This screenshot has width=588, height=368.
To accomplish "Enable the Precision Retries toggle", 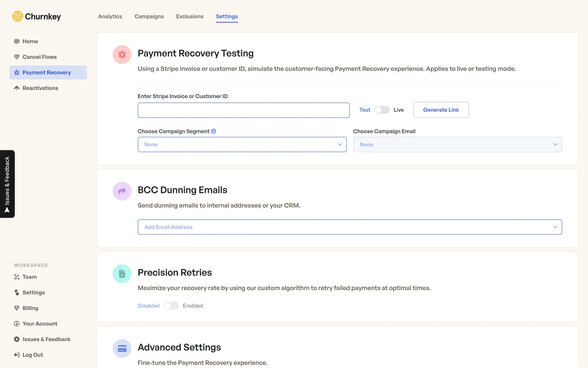I will (x=171, y=306).
